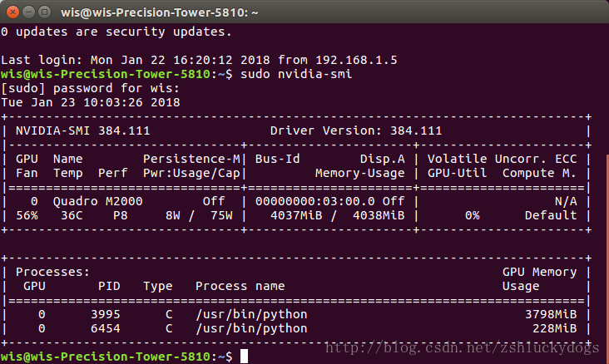Click the compute mode 'Default'
This screenshot has height=364, width=609.
pyautogui.click(x=551, y=215)
